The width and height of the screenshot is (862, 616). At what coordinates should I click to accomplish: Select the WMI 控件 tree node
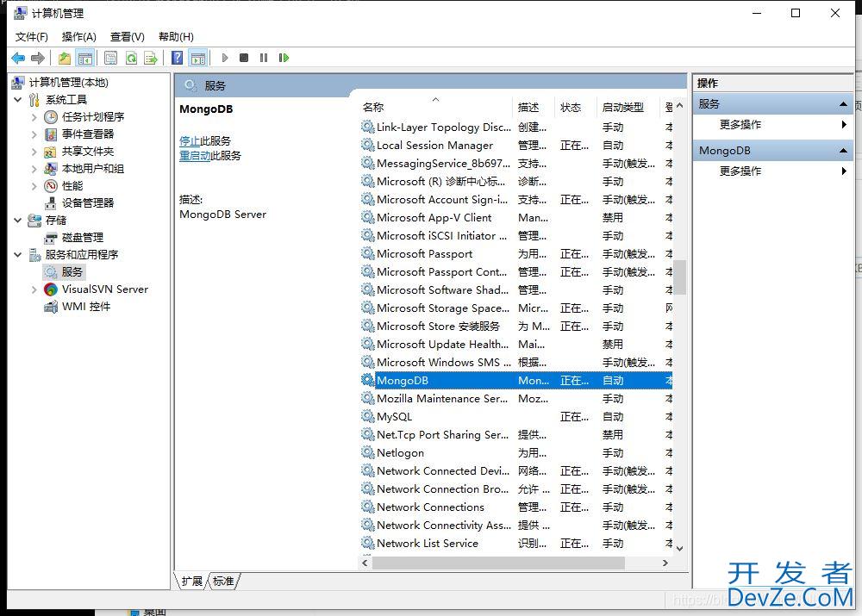(x=86, y=306)
